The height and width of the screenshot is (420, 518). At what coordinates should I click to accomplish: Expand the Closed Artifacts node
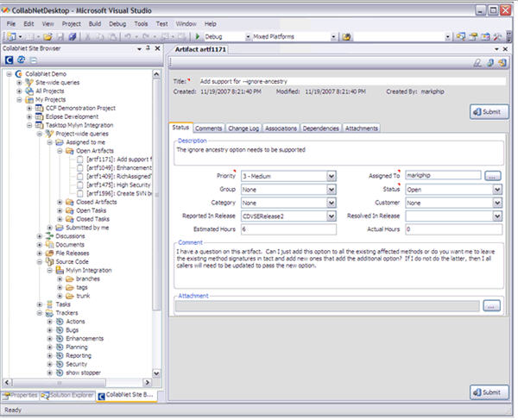tap(60, 202)
